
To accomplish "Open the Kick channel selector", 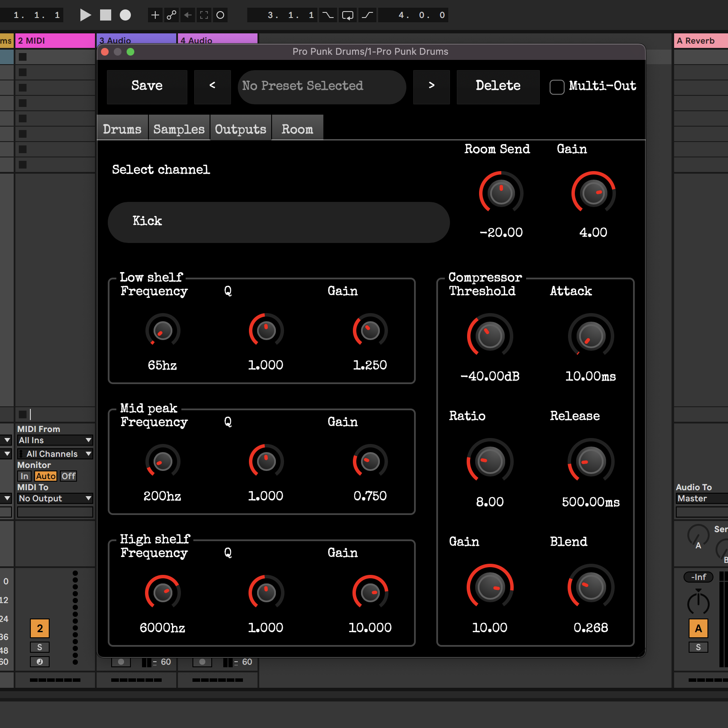I will pyautogui.click(x=278, y=222).
